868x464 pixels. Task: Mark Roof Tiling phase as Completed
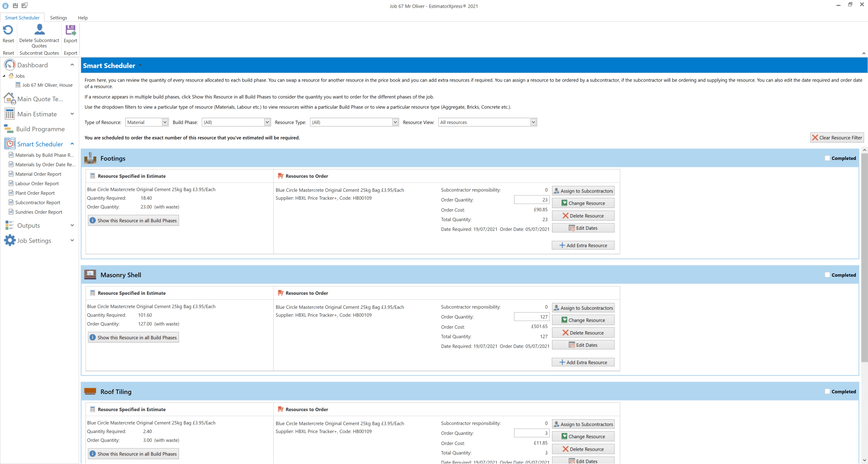(x=827, y=391)
